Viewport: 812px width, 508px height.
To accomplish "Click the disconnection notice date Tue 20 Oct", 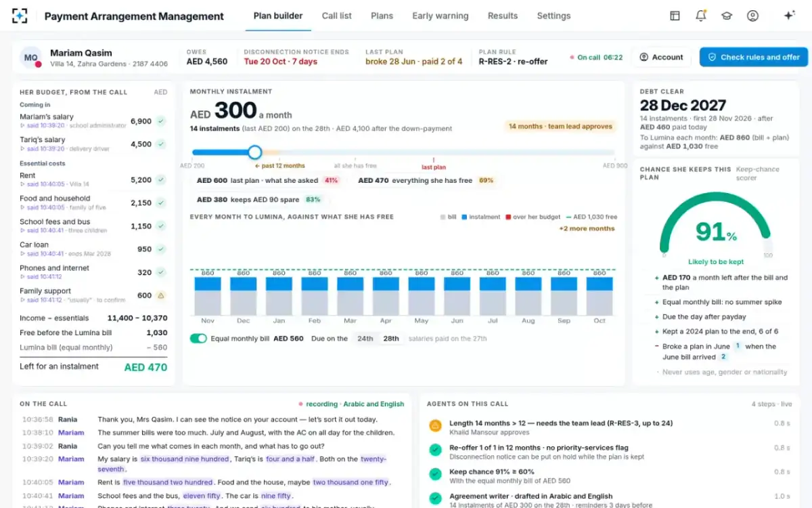I will coord(280,62).
